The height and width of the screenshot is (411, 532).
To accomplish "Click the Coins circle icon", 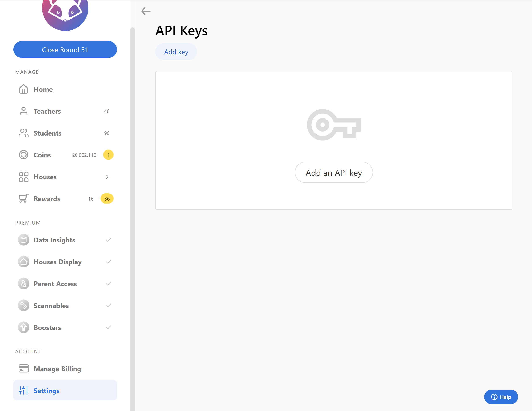I will click(x=23, y=155).
